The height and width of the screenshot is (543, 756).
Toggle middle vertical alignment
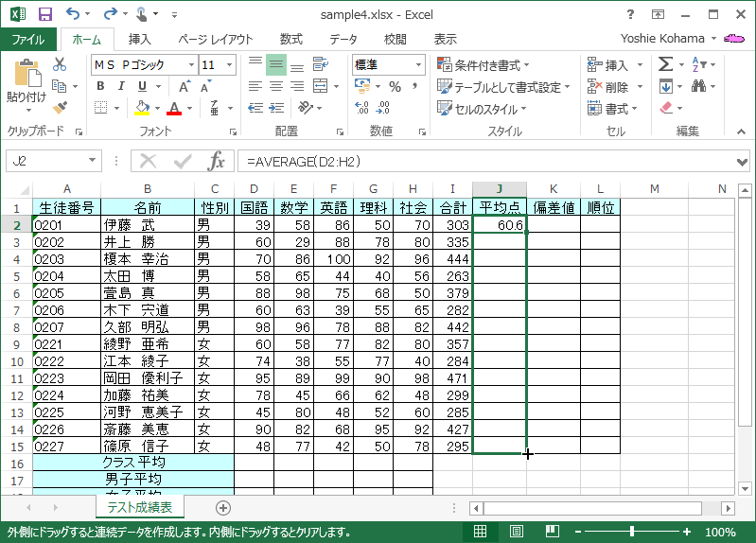coord(276,64)
